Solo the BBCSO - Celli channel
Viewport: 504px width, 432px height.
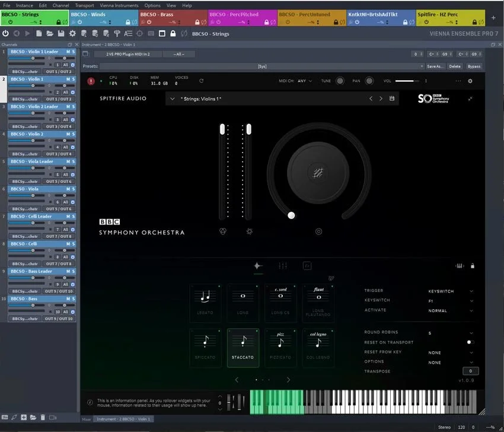coord(74,244)
